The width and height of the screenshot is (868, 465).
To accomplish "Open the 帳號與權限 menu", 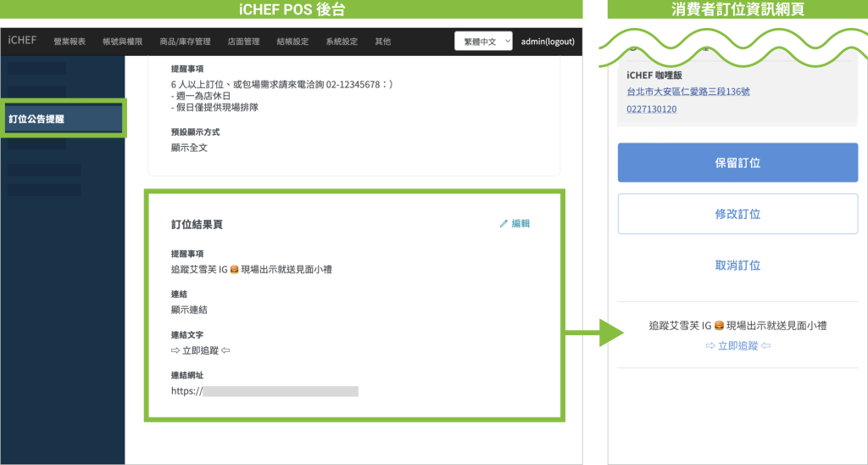I will click(122, 42).
